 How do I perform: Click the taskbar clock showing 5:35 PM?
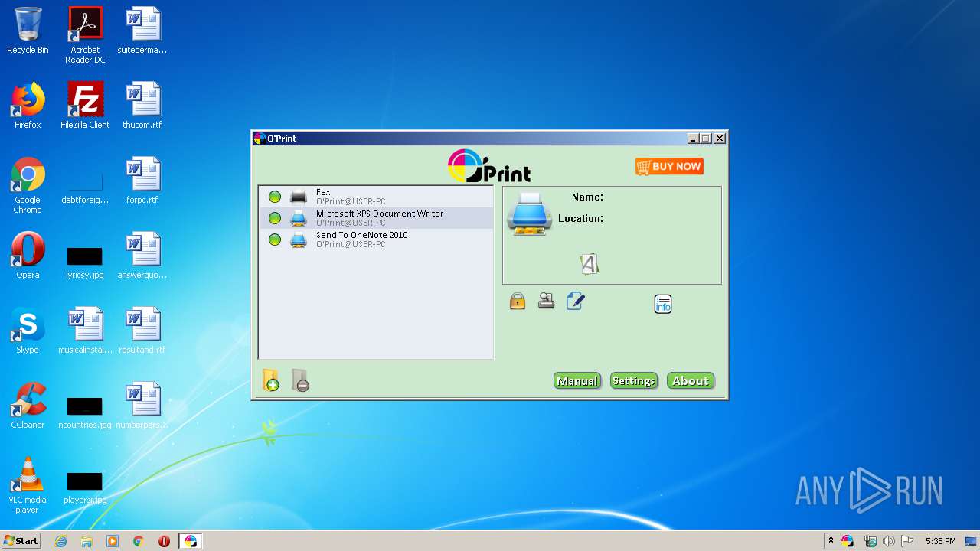click(x=940, y=541)
